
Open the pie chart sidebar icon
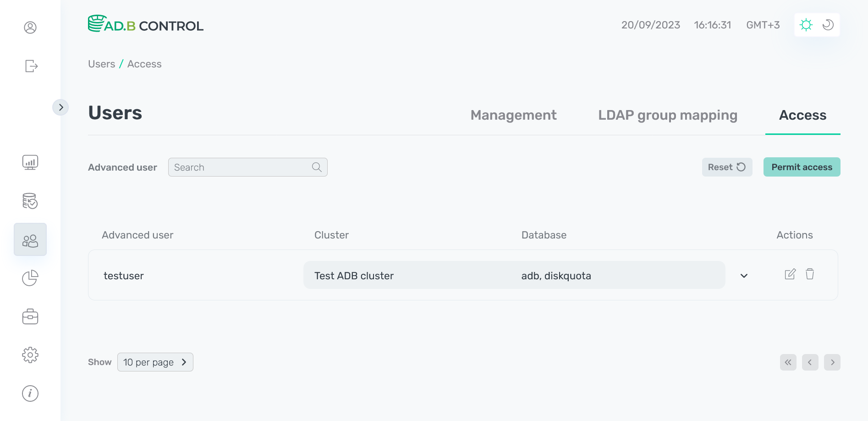30,278
